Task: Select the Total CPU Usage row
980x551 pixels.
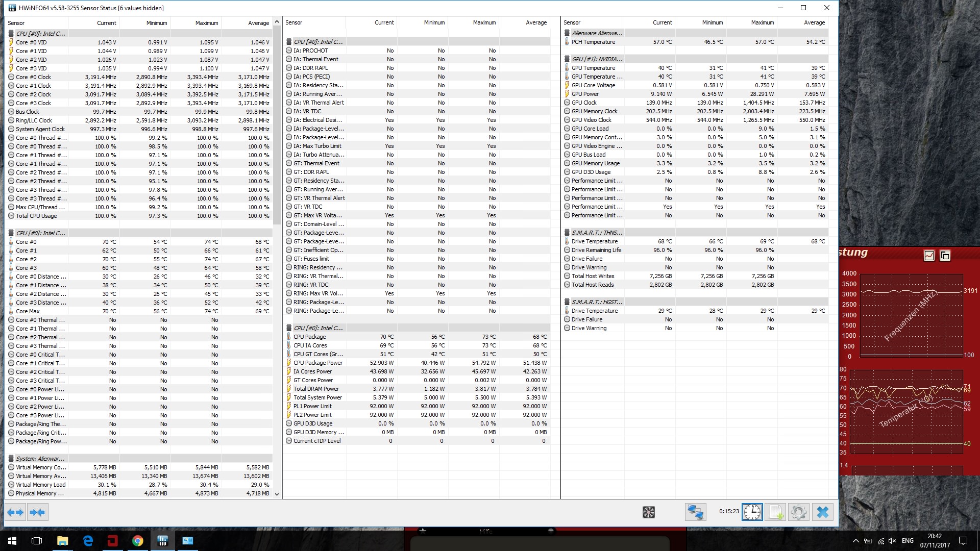Action: 139,216
